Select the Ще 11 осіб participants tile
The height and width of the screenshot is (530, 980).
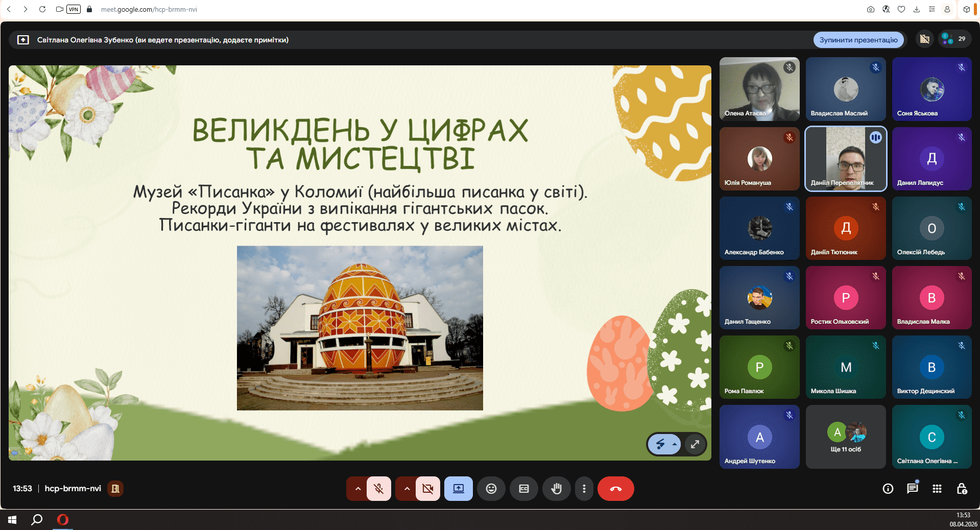[x=846, y=437]
